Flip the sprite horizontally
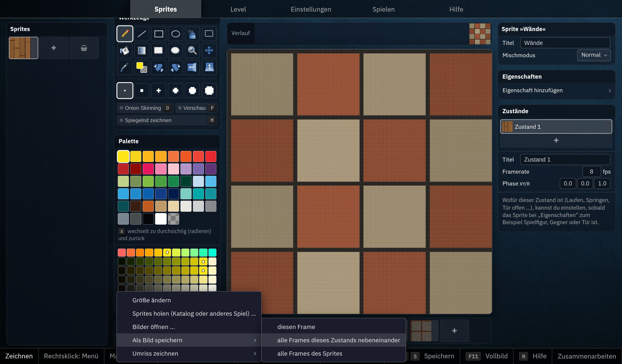This screenshot has width=622, height=364. pos(192,67)
